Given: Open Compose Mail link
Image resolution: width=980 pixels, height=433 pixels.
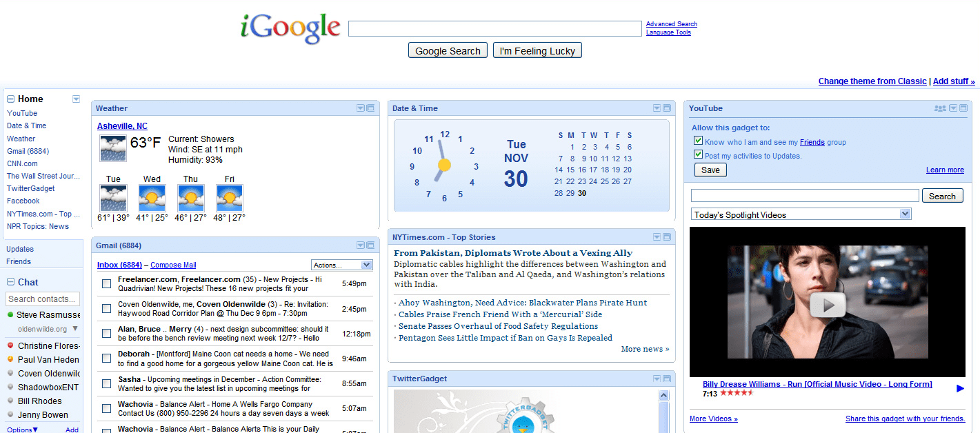Looking at the screenshot, I should (x=173, y=265).
